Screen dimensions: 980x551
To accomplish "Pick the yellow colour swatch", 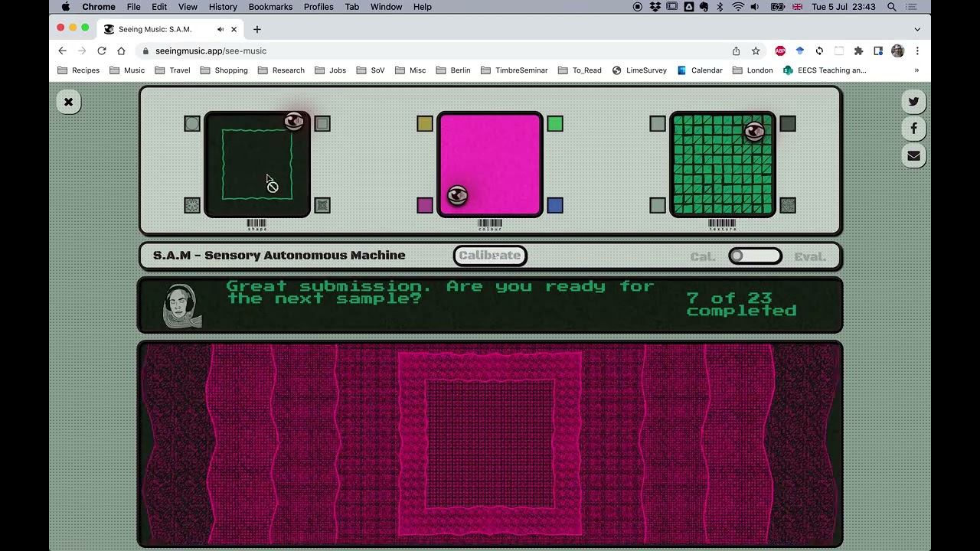I will pos(425,123).
